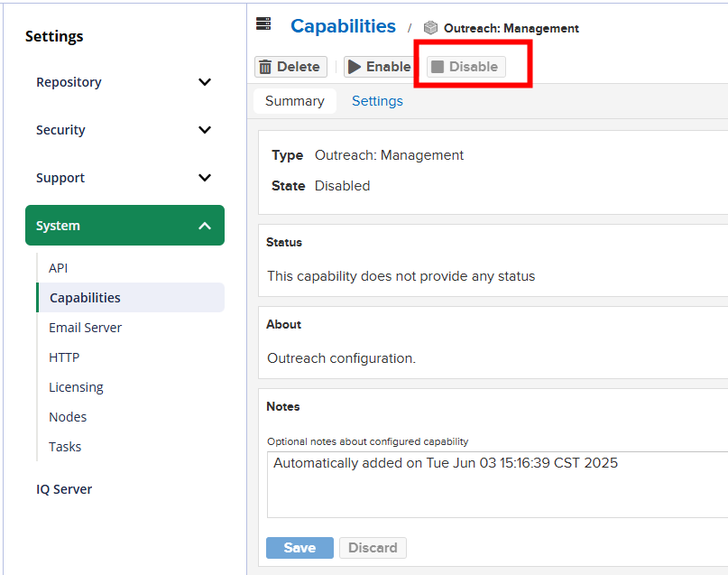Open Email Server settings
This screenshot has height=575, width=728.
point(86,328)
